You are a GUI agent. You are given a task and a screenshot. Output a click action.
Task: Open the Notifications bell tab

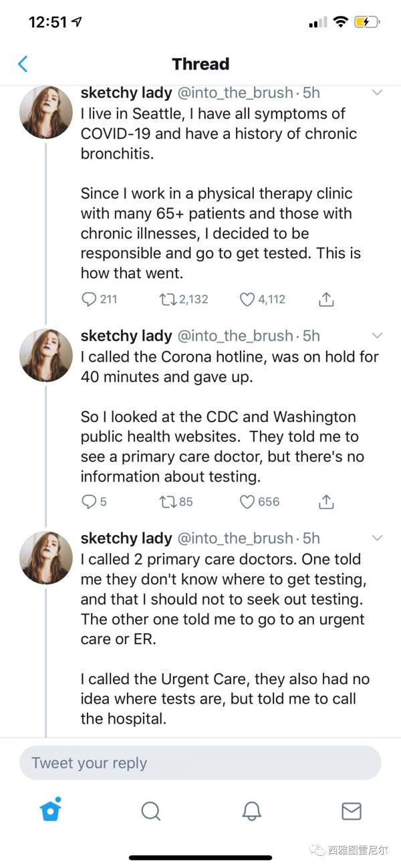pos(251,811)
